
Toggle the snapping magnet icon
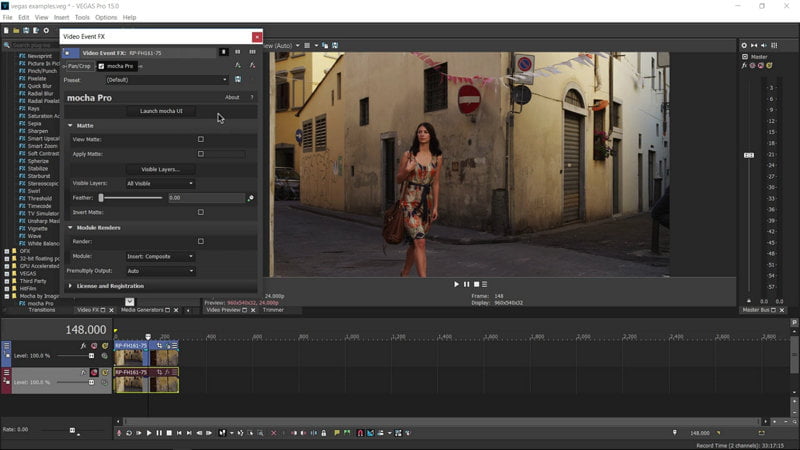(360, 433)
